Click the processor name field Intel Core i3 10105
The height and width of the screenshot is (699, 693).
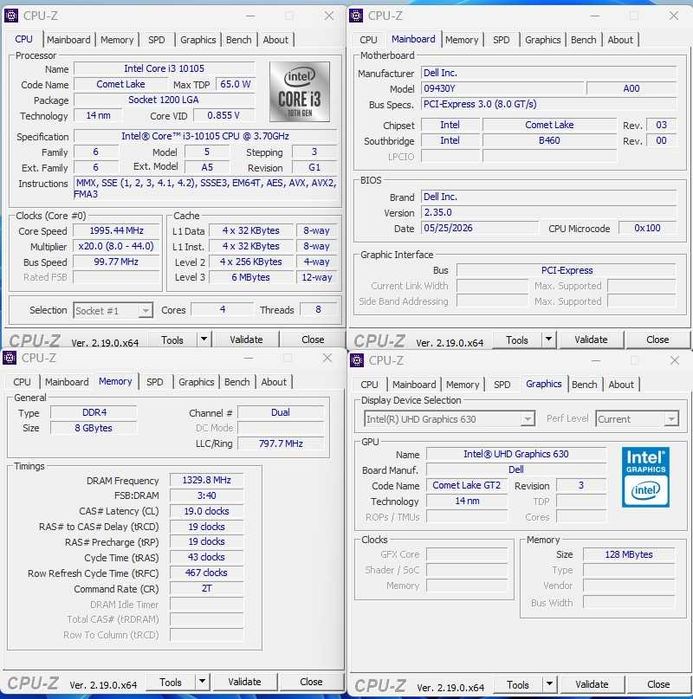[x=164, y=69]
